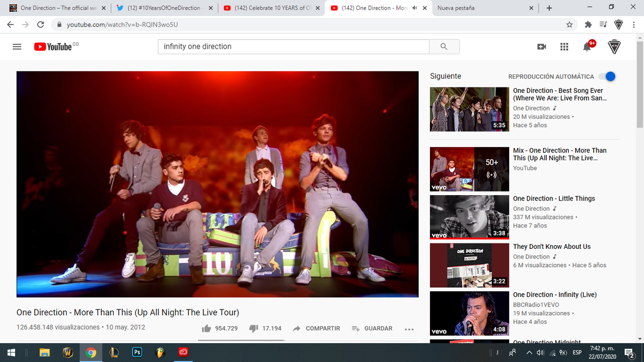
Task: Focus the YouTube search field
Action: [x=294, y=47]
